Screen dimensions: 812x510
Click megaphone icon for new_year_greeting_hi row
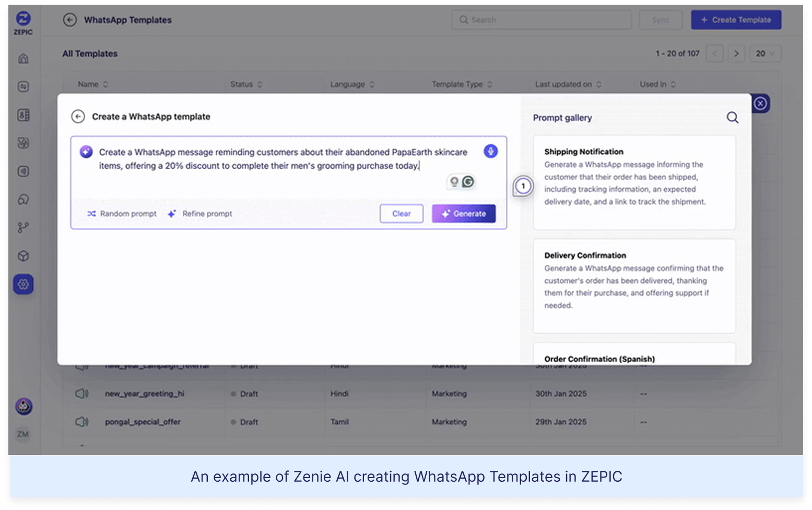tap(82, 393)
